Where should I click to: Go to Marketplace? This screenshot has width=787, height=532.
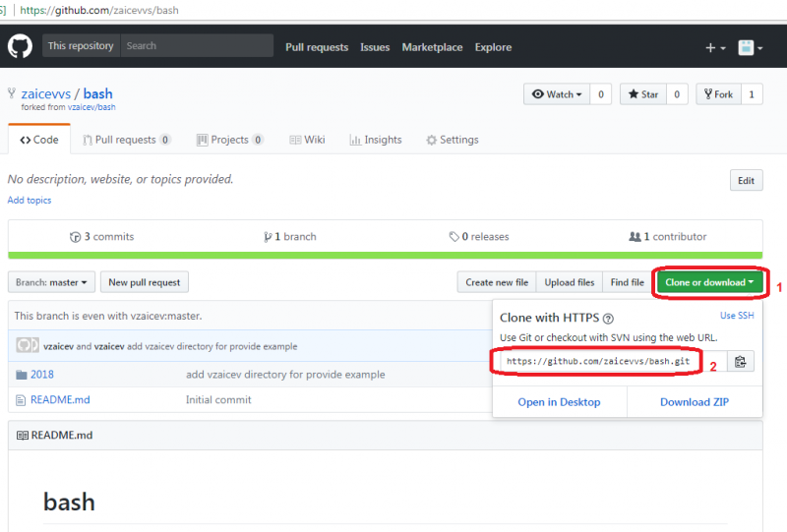(x=432, y=47)
